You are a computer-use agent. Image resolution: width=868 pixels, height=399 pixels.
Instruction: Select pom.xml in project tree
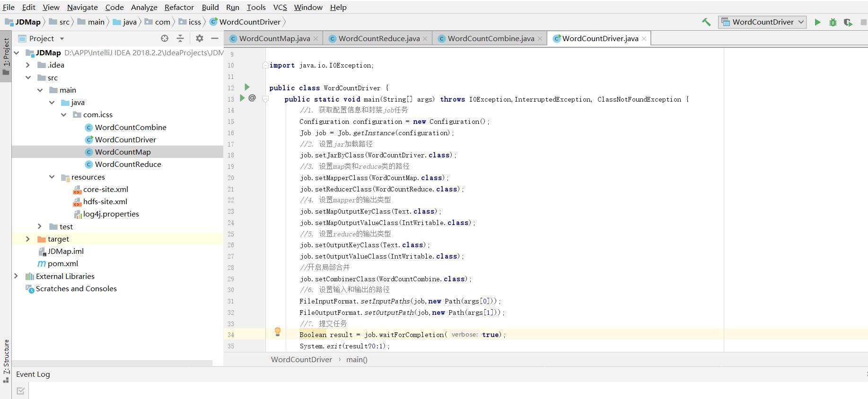tap(62, 264)
